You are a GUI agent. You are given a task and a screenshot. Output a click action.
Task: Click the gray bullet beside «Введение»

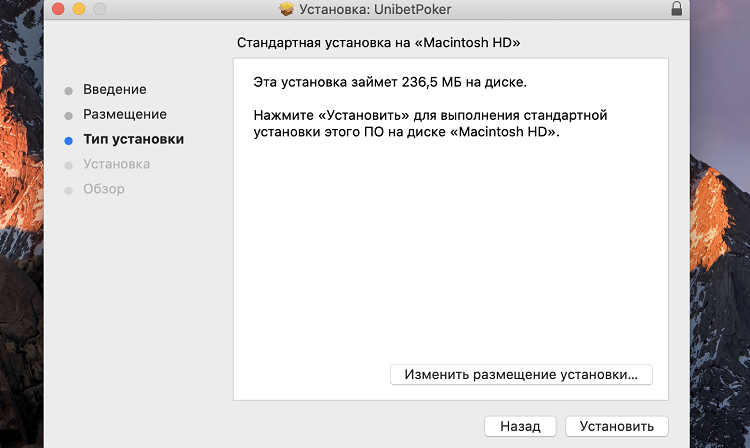68,91
